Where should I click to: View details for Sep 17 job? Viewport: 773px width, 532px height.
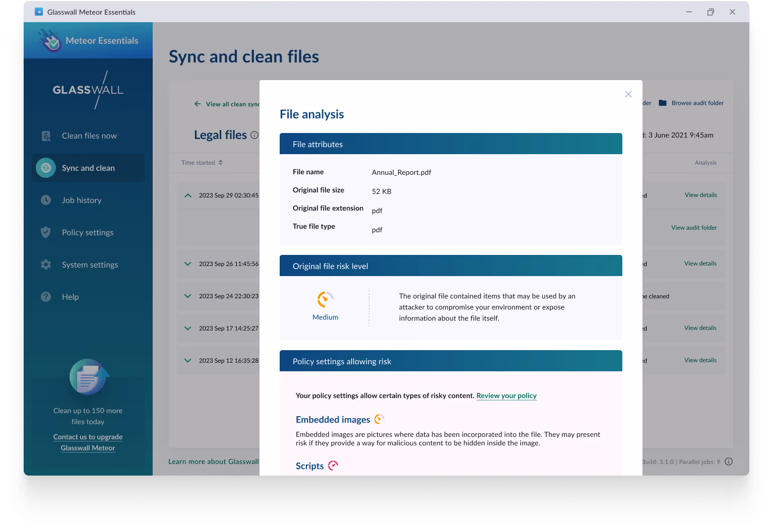click(x=700, y=328)
